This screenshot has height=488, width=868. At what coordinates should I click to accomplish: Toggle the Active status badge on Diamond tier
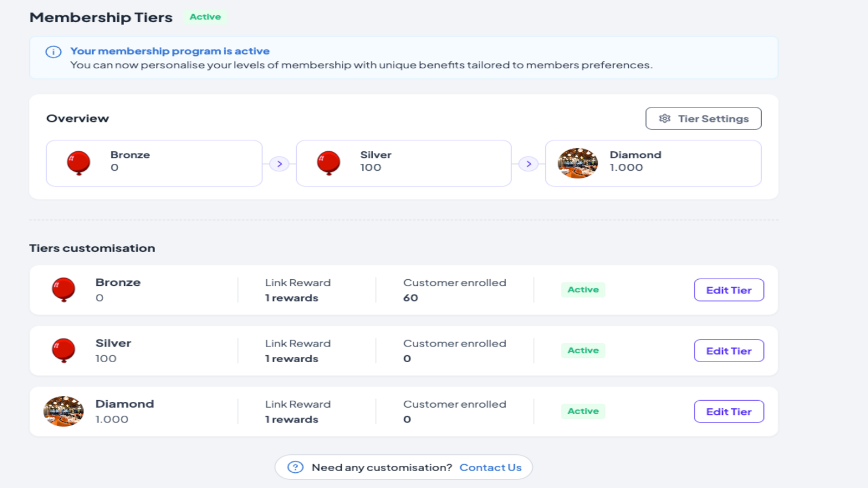pos(583,411)
